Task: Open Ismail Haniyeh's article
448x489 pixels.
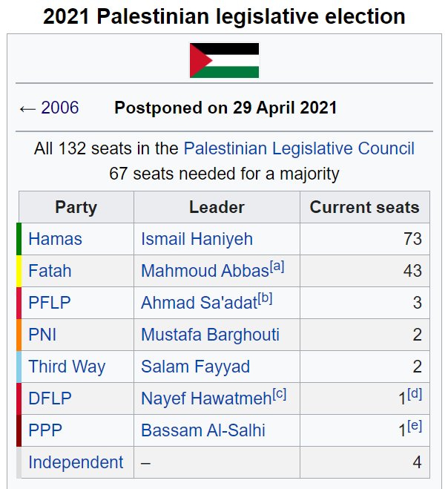Action: click(x=197, y=239)
